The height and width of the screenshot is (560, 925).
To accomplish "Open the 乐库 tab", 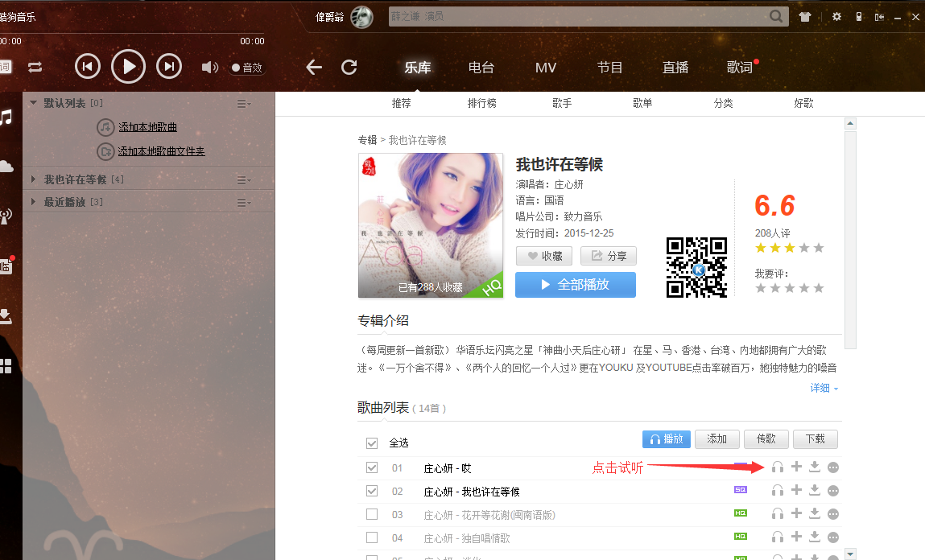I will [418, 68].
